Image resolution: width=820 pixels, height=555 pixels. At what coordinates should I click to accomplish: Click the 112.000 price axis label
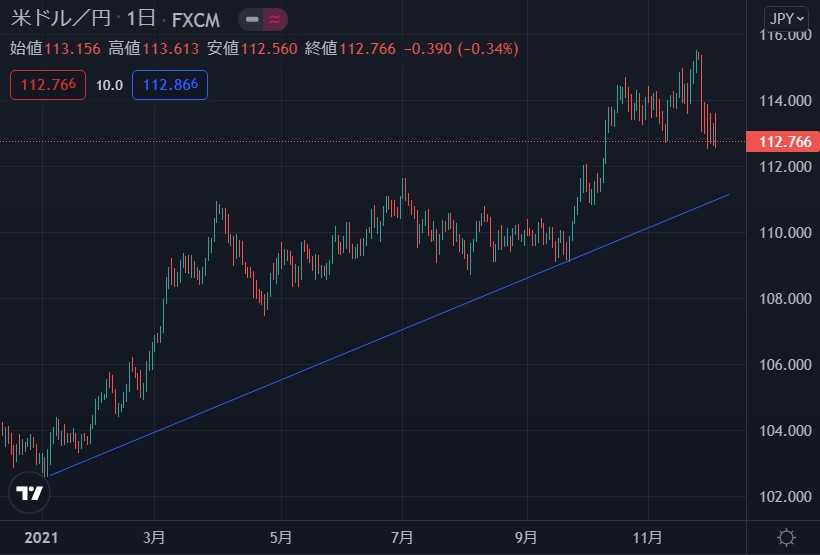point(785,167)
